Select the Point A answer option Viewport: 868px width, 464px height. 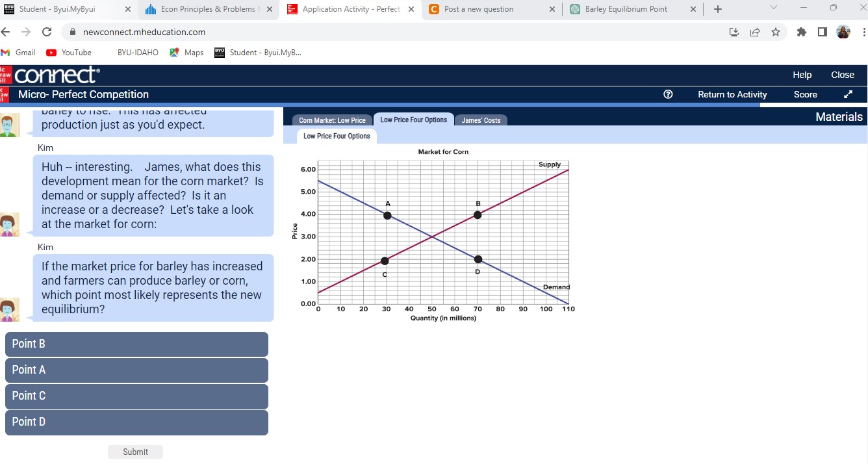(136, 370)
